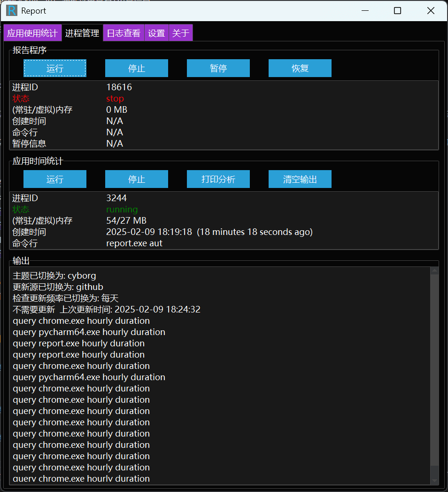Select the 进程管理 tab

tap(82, 33)
